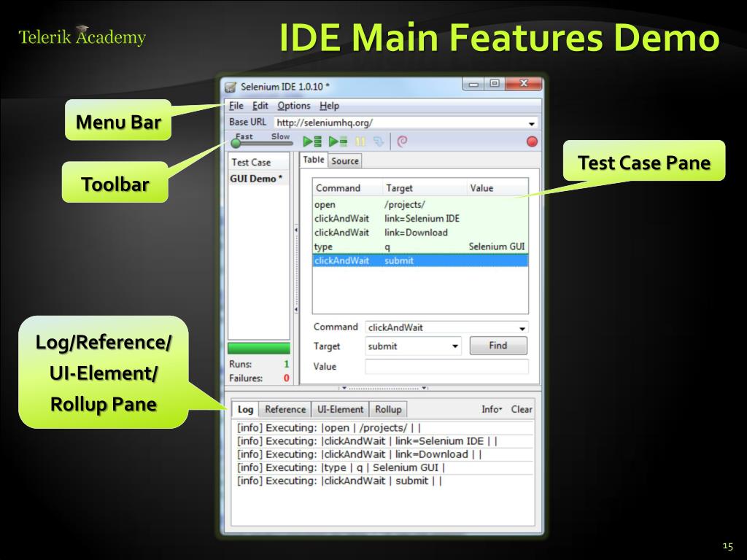Switch to the Table tab

point(314,160)
